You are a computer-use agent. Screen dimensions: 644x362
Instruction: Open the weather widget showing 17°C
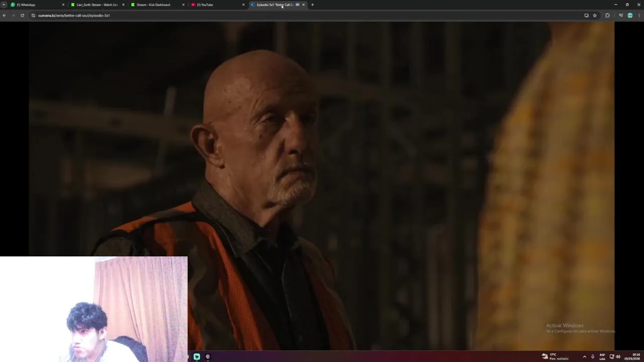[555, 356]
